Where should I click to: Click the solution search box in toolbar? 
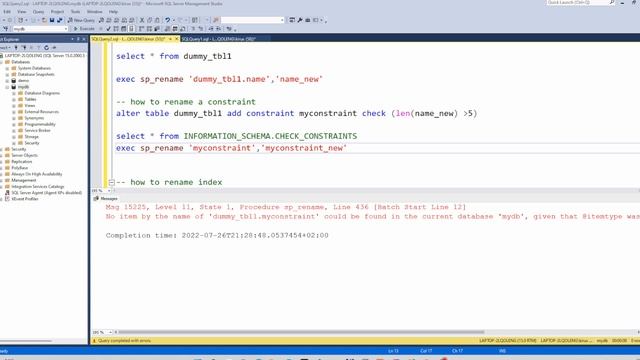[x=252, y=20]
